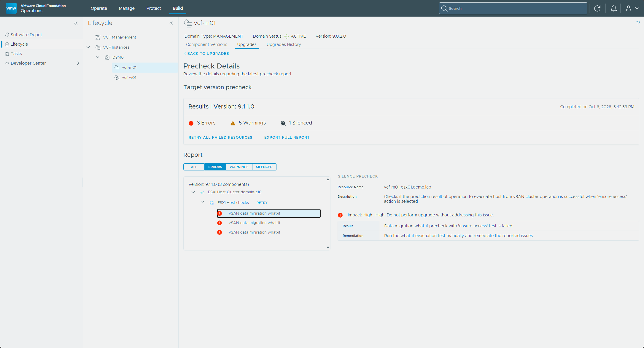Image resolution: width=644 pixels, height=348 pixels.
Task: Collapse the ESXi Host checks group
Action: click(203, 202)
